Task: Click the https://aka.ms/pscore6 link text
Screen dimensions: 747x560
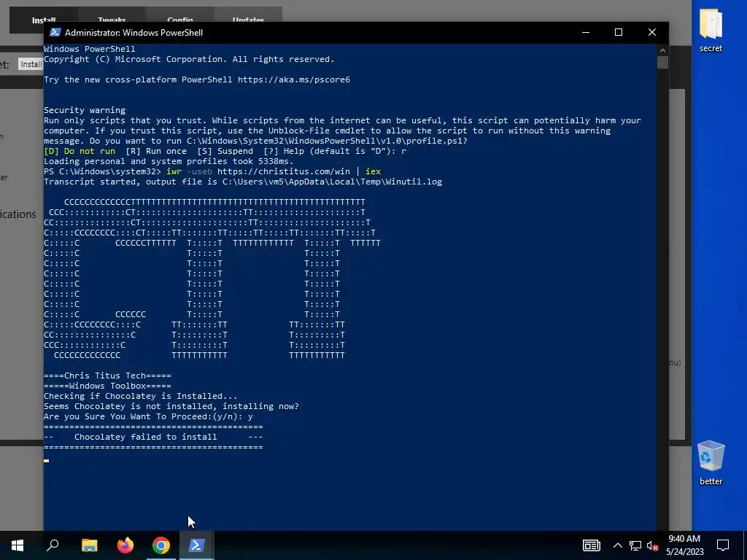Action: tap(294, 79)
